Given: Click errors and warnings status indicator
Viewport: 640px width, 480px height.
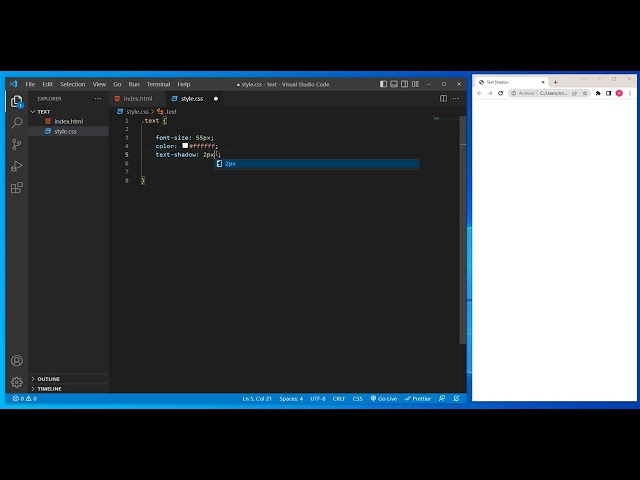Looking at the screenshot, I should point(24,398).
